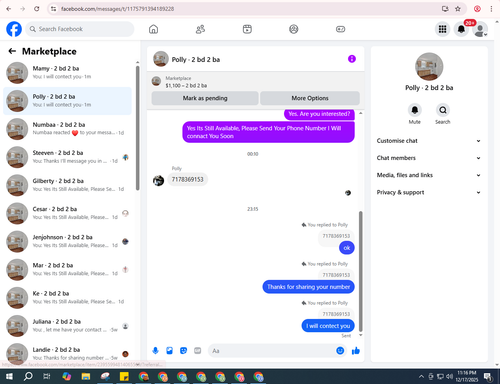Image resolution: width=500 pixels, height=384 pixels.
Task: Click the chat messages vertical scrollbar
Action: (360, 272)
